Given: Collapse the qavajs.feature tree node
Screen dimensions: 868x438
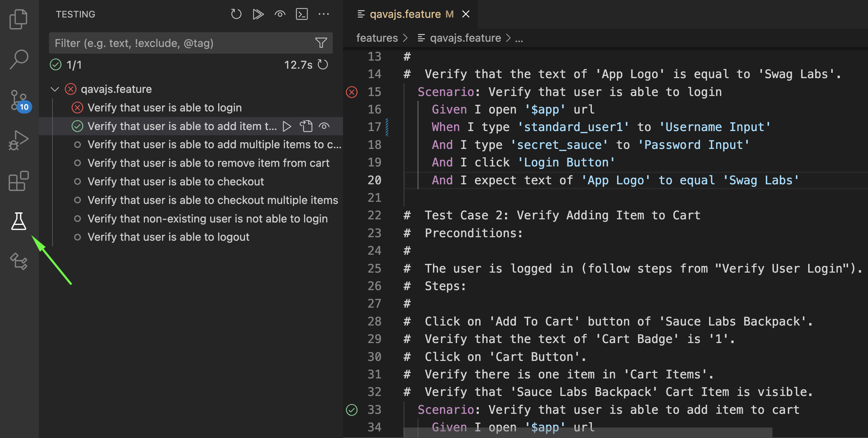Looking at the screenshot, I should coord(55,89).
